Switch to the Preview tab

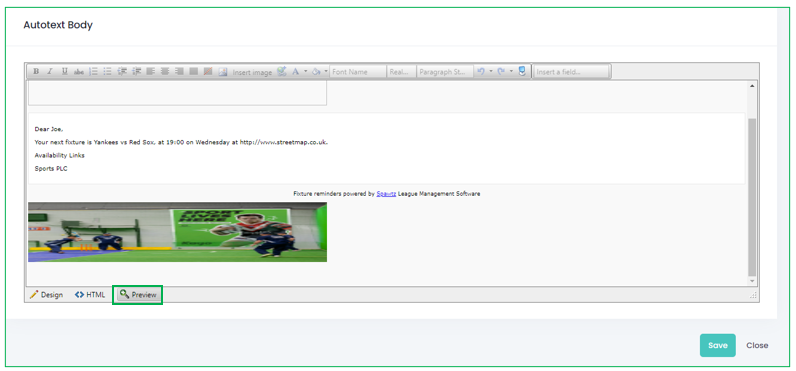coord(138,295)
